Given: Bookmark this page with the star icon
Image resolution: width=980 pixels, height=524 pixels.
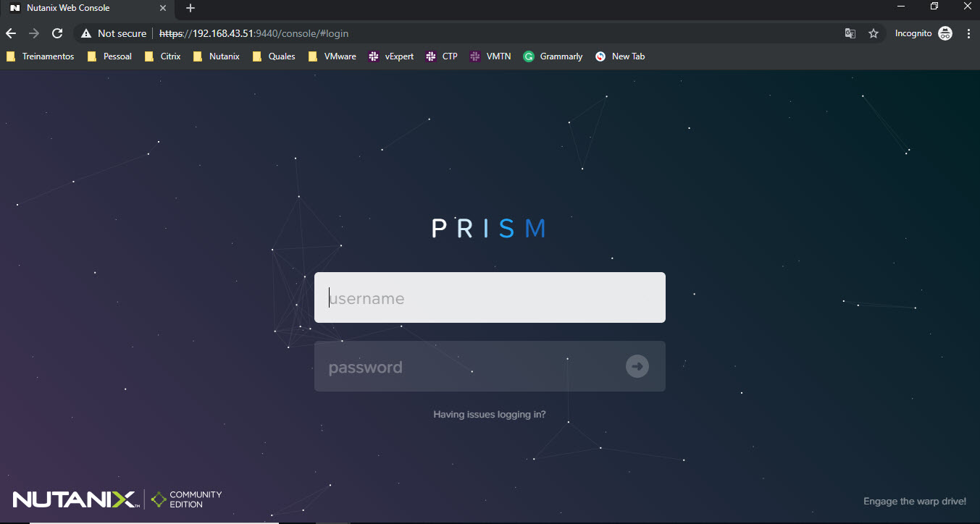Looking at the screenshot, I should (x=874, y=33).
